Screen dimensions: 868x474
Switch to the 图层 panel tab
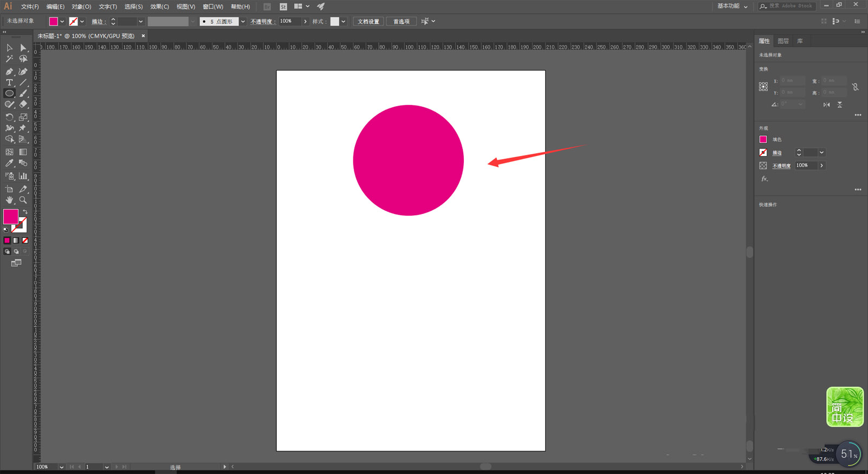tap(783, 41)
